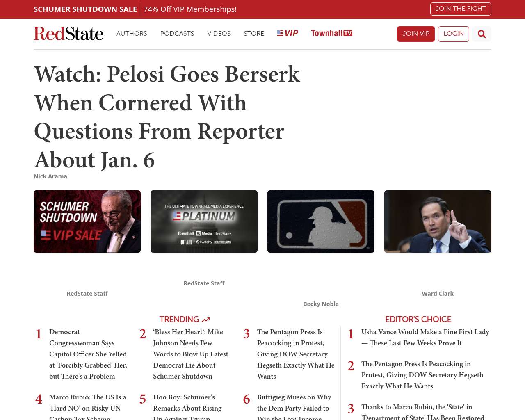This screenshot has height=420, width=525.
Task: Click the Join VIP button
Action: tap(416, 34)
